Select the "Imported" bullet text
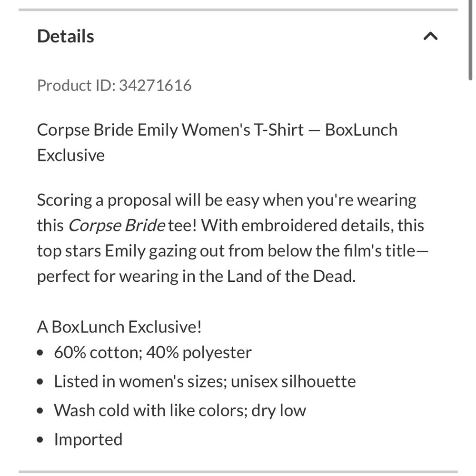Screen dimensions: 476x476 coord(89,440)
